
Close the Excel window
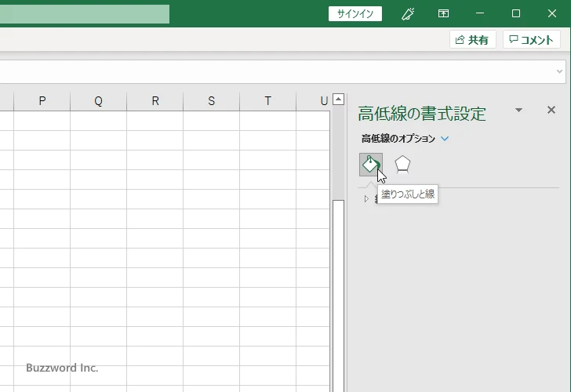[552, 13]
